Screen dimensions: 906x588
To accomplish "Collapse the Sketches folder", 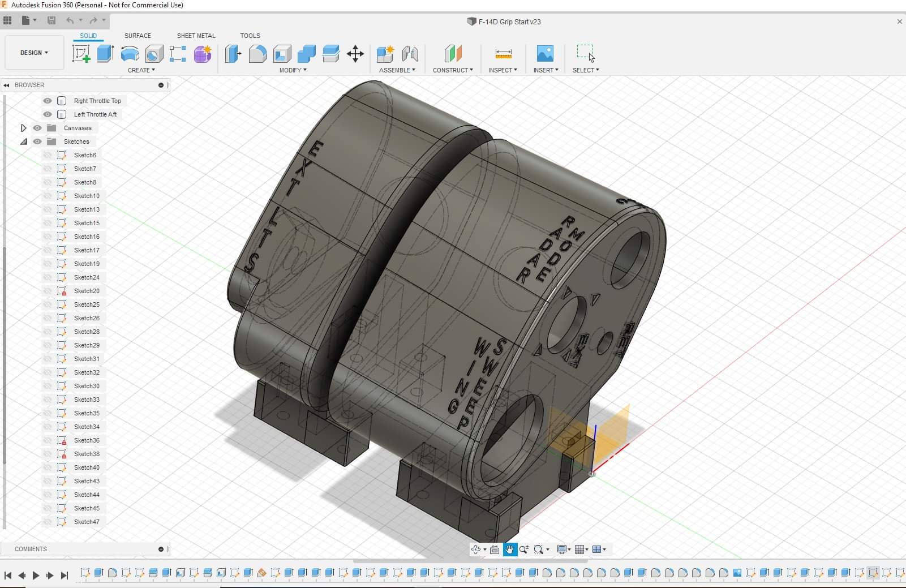I will pos(23,141).
